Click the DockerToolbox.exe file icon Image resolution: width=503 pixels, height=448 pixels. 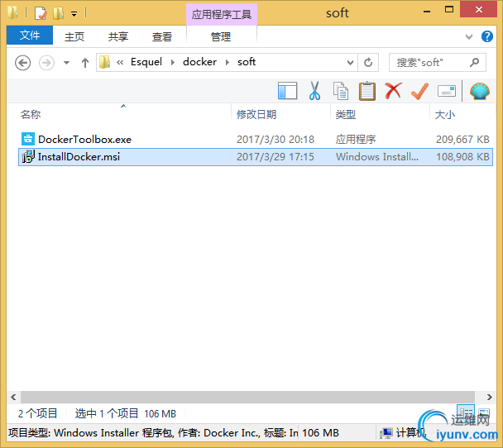[28, 139]
